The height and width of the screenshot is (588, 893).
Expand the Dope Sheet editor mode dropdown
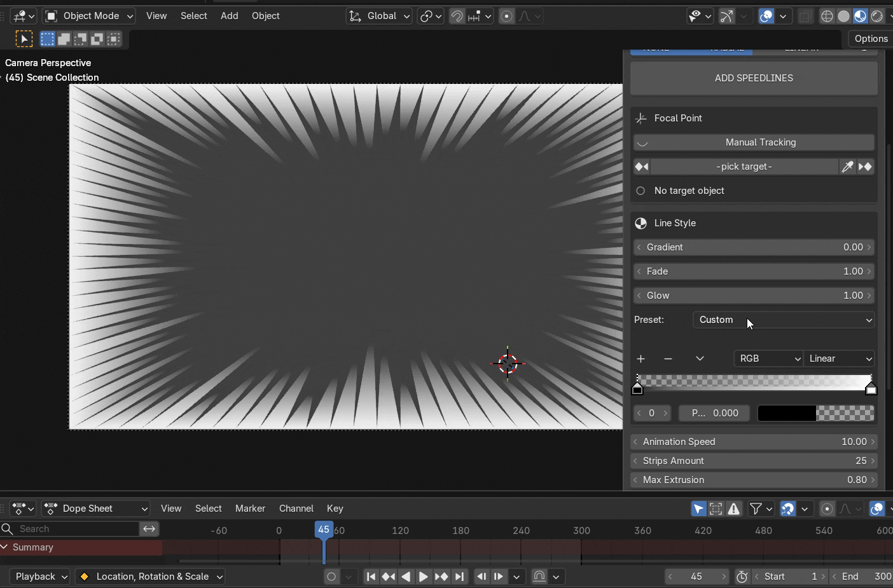tap(96, 509)
